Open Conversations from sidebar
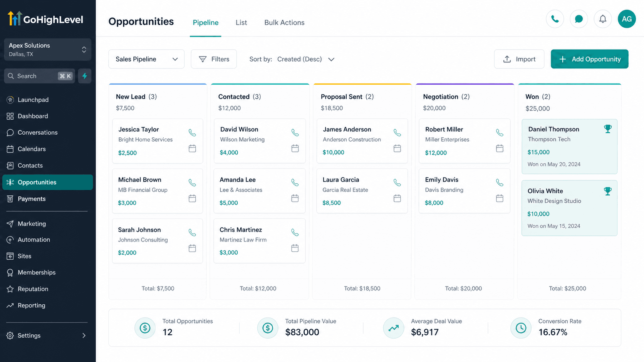This screenshot has width=644, height=362. (48, 132)
